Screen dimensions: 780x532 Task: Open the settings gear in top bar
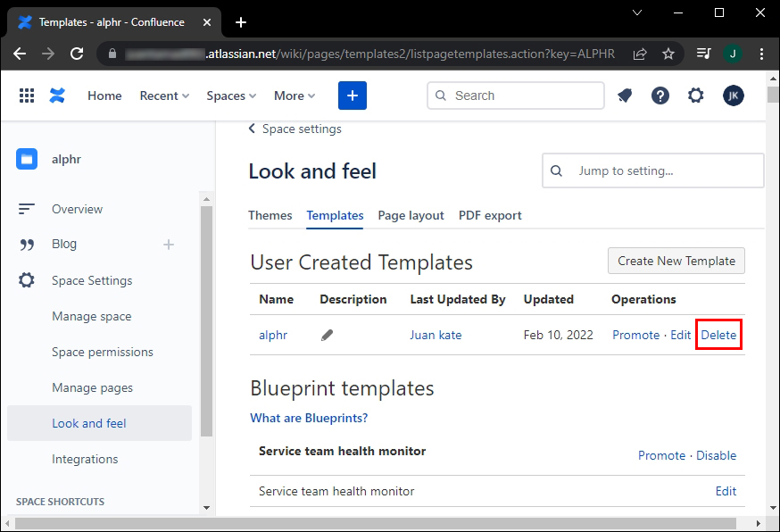point(696,96)
